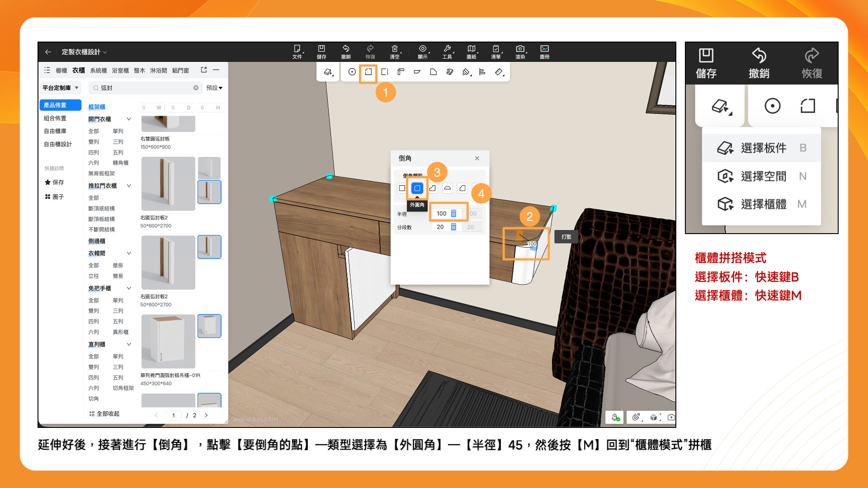Screen dimensions: 868x488
Task: Switch to the 系統櫃 tab
Action: tap(98, 70)
